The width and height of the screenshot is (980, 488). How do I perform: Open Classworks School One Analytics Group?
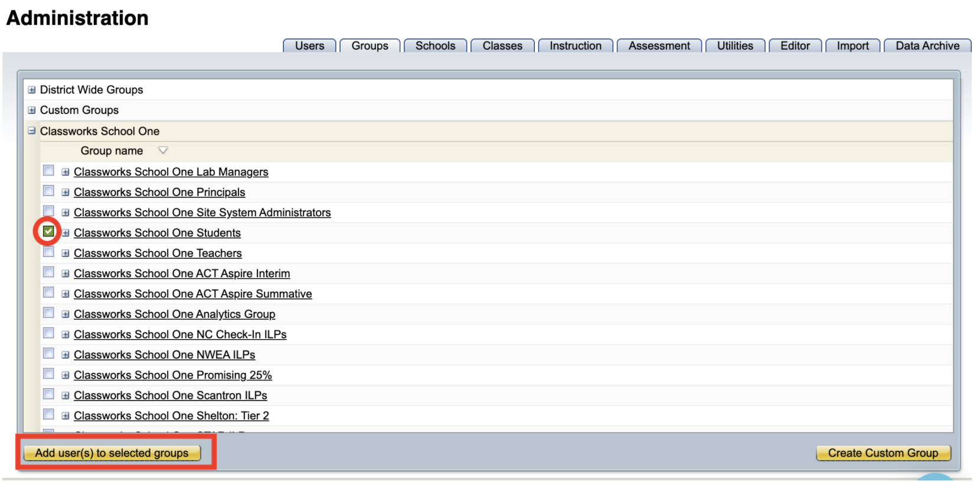tap(174, 314)
